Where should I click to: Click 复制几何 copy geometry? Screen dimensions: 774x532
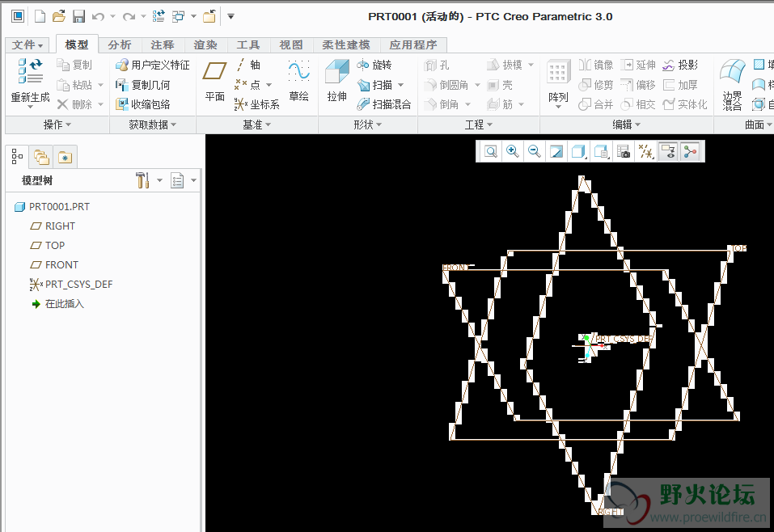pyautogui.click(x=142, y=85)
